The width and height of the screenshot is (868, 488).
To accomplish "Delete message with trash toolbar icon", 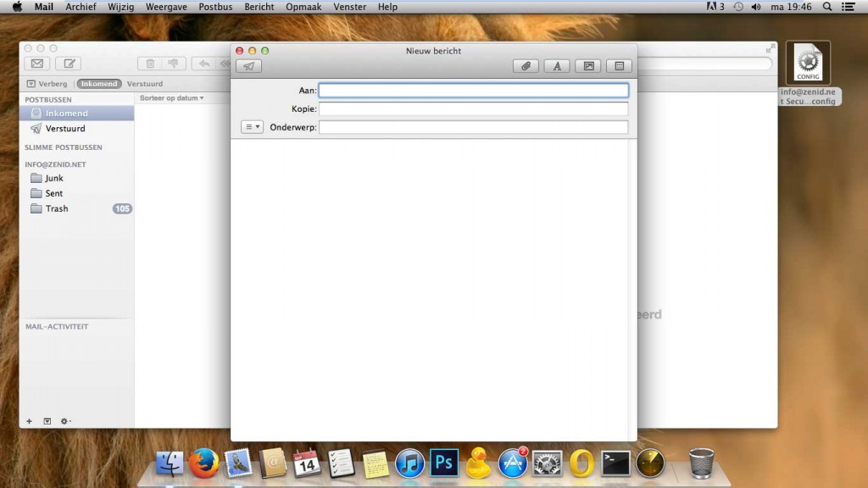I will click(x=150, y=63).
